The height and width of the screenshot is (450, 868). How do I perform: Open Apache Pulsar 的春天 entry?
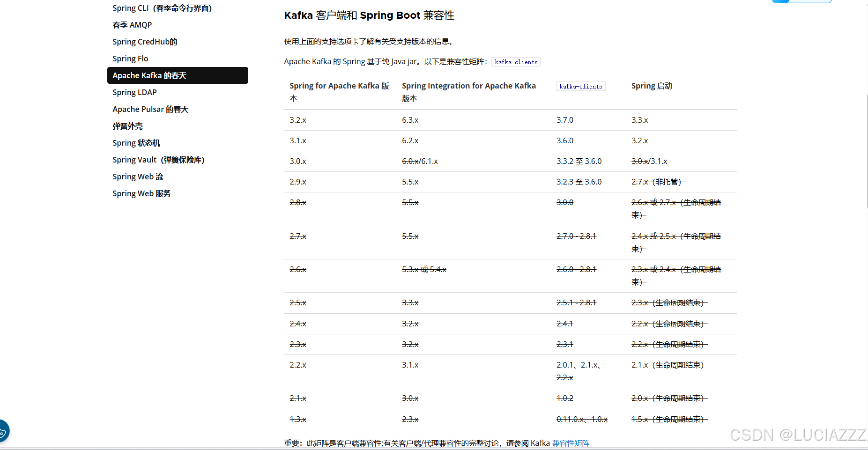click(x=150, y=109)
